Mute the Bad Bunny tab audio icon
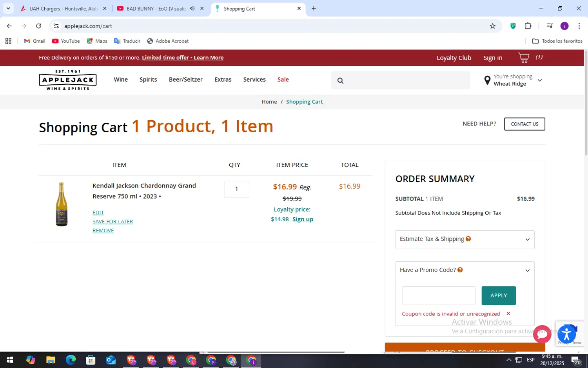Screen dimensions: 588x368 coord(192,8)
